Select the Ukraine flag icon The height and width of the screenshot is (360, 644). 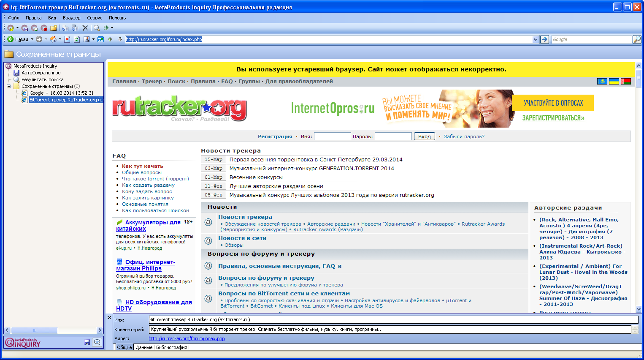pyautogui.click(x=614, y=81)
